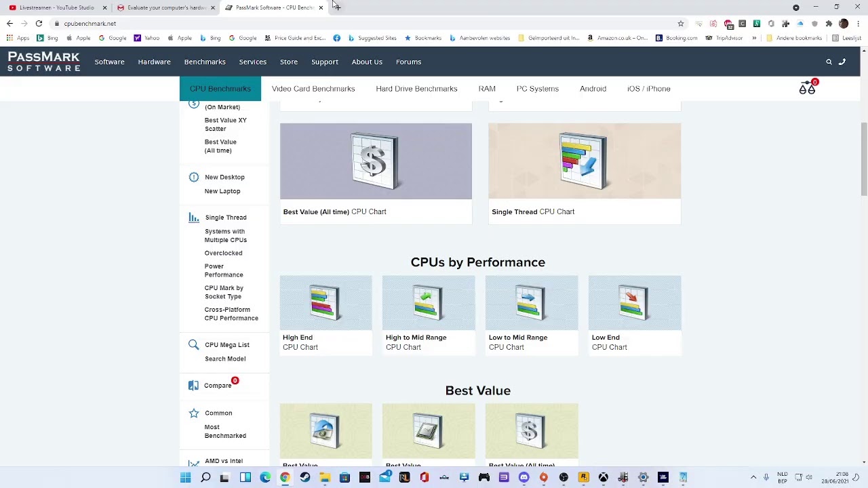868x488 pixels.
Task: Go to the Forums page
Action: pyautogui.click(x=408, y=62)
